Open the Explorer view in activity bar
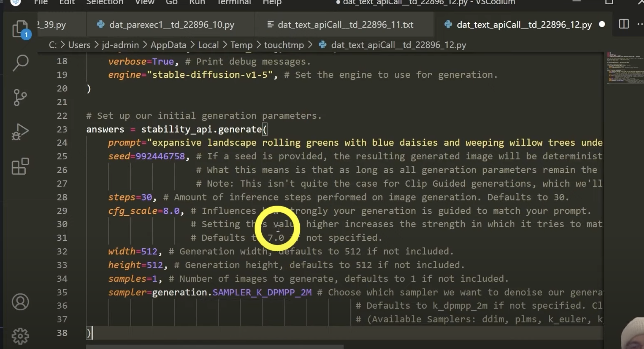Viewport: 644px width, 349px height. (20, 30)
